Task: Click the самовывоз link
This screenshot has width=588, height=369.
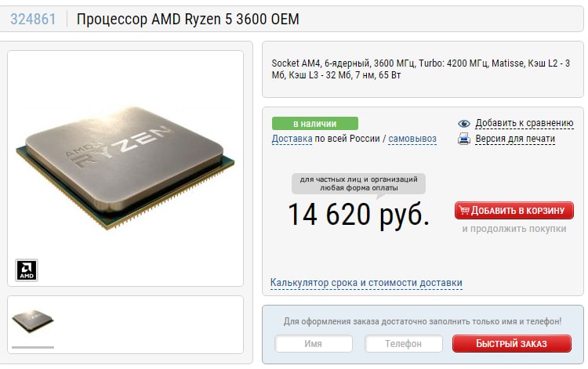Action: 412,139
